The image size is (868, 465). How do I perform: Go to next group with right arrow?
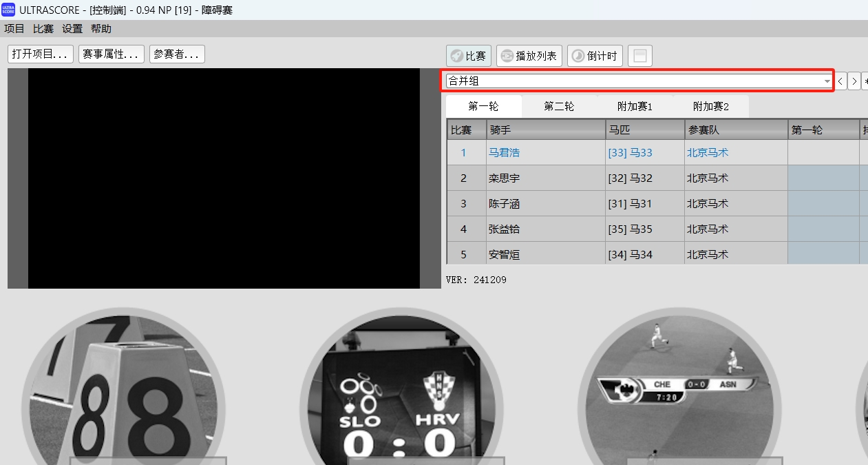(854, 81)
